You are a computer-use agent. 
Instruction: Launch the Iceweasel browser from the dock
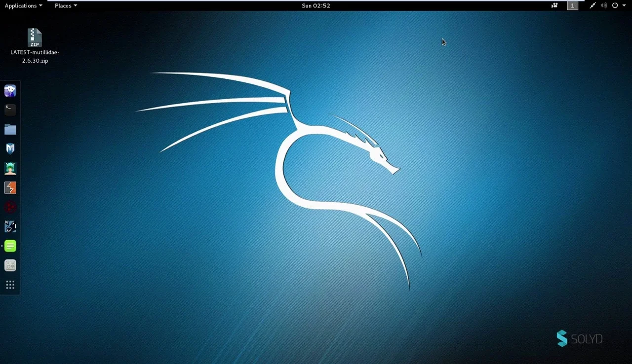tap(10, 91)
